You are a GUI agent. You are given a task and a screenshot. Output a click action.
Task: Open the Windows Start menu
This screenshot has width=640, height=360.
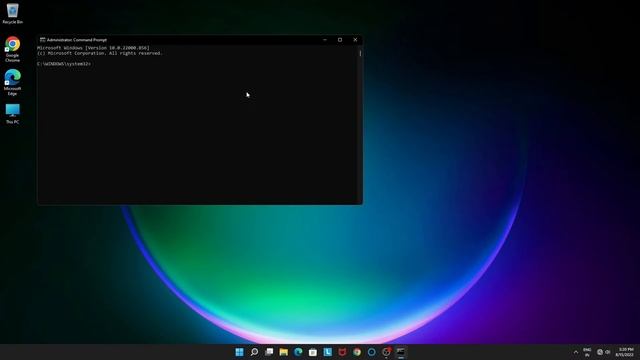tap(240, 352)
